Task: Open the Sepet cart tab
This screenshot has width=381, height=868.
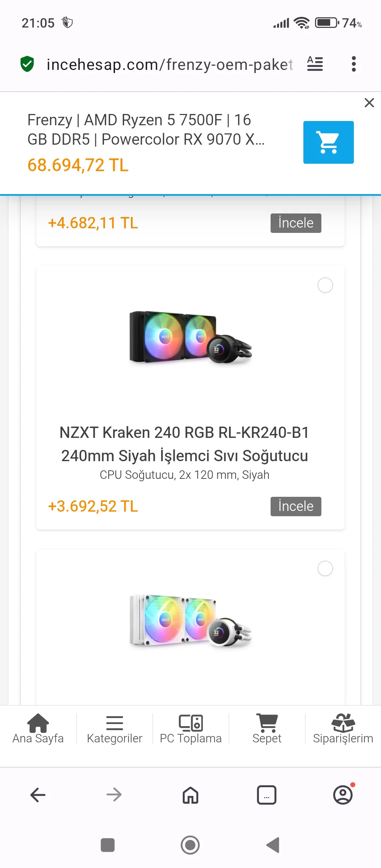Action: tap(267, 729)
